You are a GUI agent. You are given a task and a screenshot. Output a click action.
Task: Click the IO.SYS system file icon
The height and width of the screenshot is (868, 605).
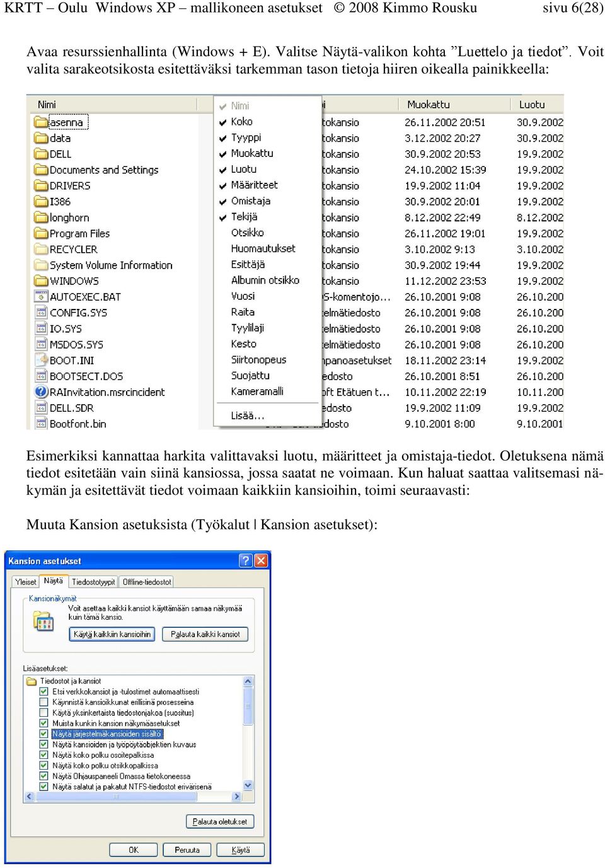pos(41,328)
